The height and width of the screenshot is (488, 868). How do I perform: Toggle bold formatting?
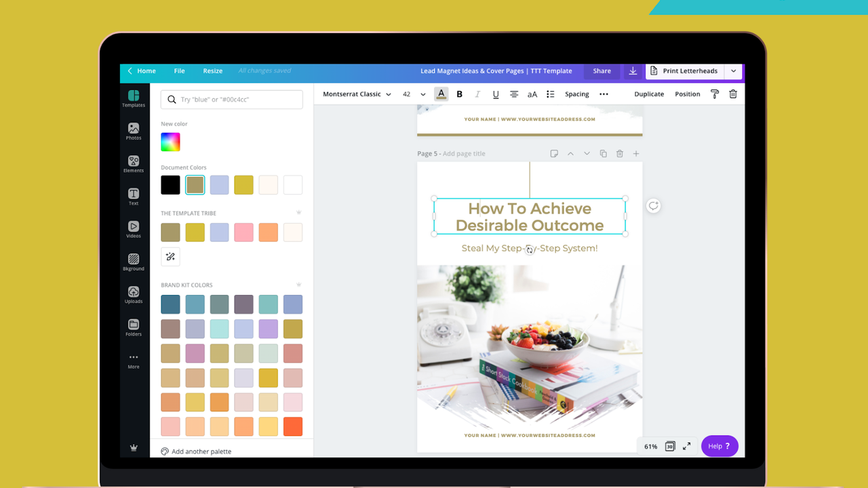(x=459, y=94)
